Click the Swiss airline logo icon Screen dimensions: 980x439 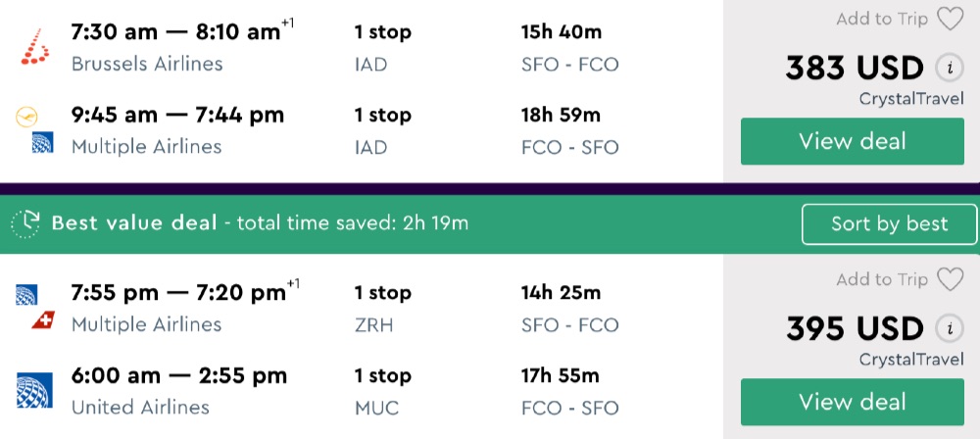click(x=42, y=320)
